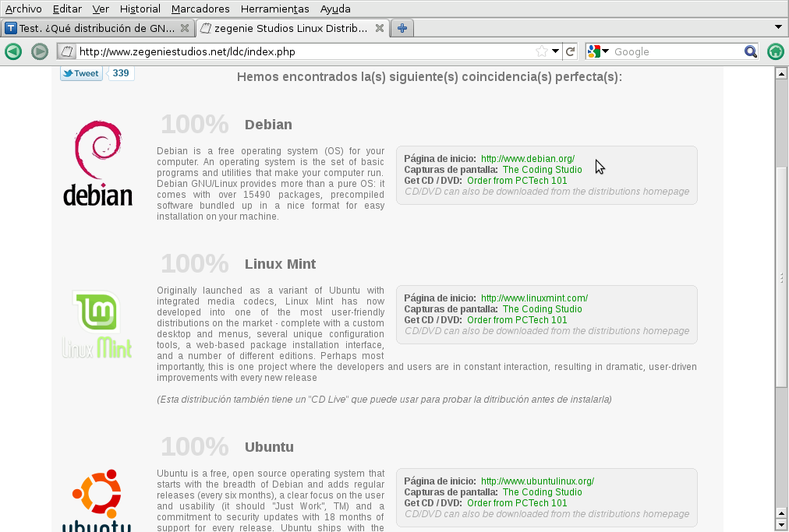Close the zegenie Studios Linux Distrib tab
The width and height of the screenshot is (789, 532).
[380, 28]
